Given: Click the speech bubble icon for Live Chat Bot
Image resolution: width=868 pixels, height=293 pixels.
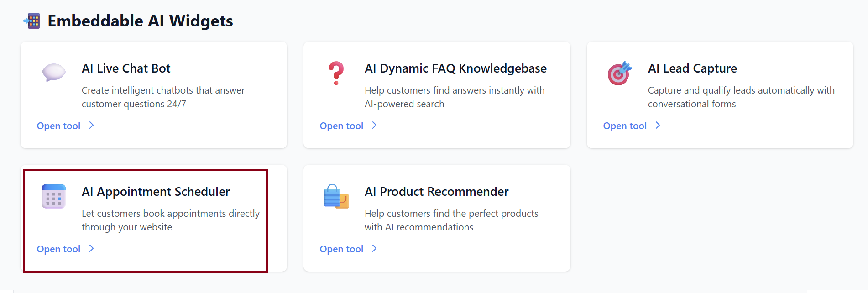Looking at the screenshot, I should [x=53, y=72].
